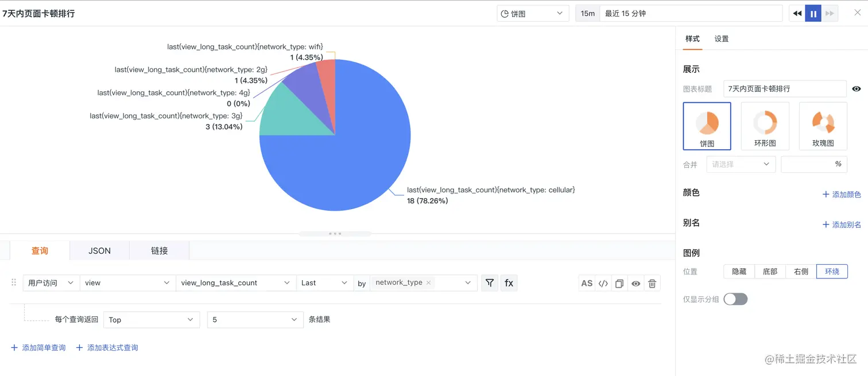The image size is (868, 376).
Task: Open the Last aggregation dropdown
Action: 324,283
